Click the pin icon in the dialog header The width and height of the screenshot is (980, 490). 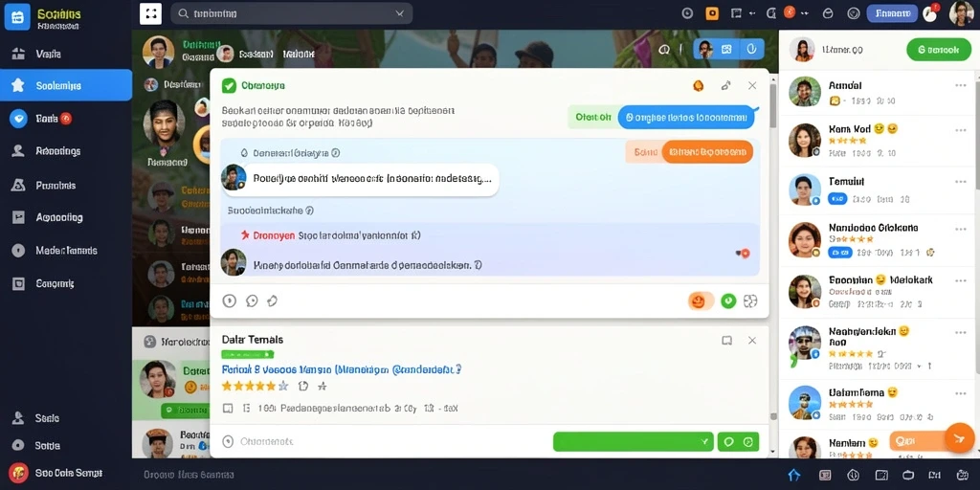click(725, 85)
